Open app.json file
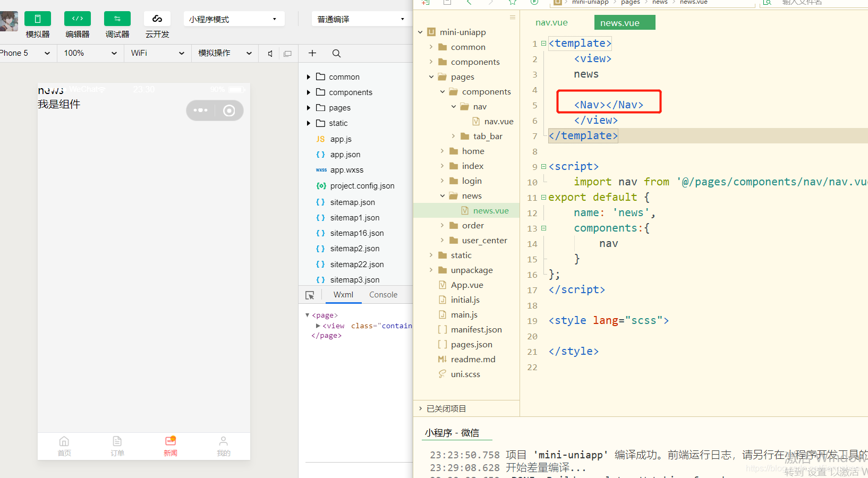868x478 pixels. 345,155
